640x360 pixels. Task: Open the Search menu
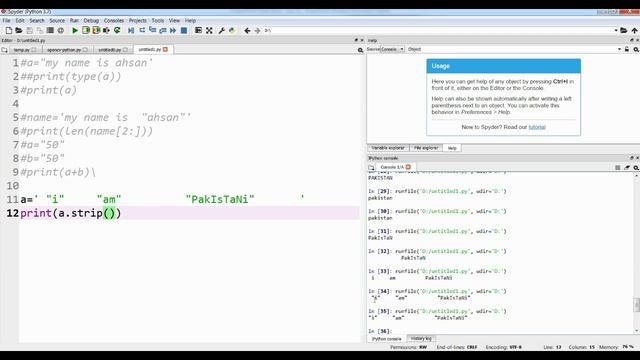pos(37,20)
